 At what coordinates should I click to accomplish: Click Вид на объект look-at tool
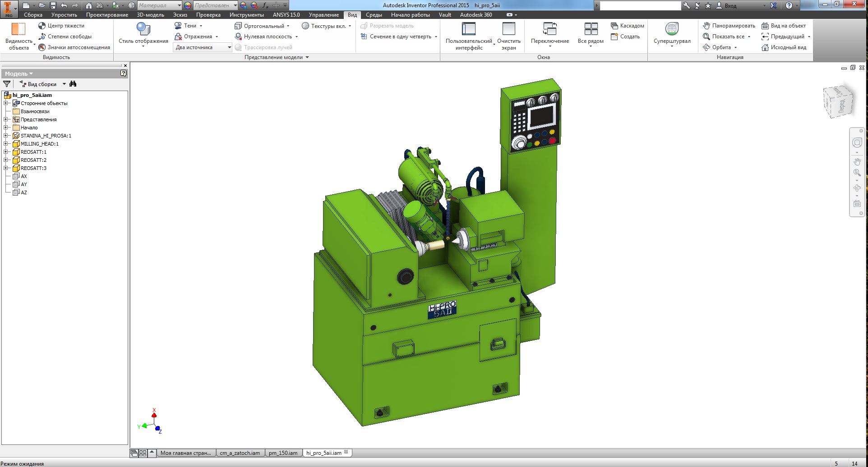coord(784,26)
